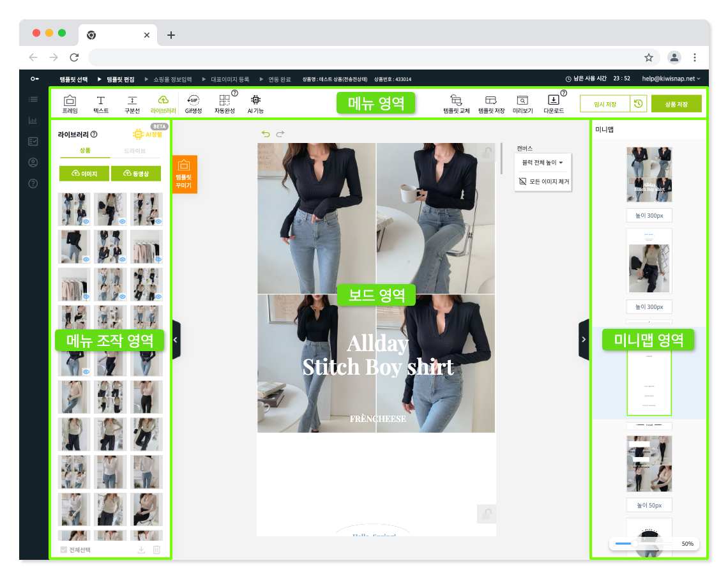Select the FRÈNCHEESE text on canvas
Viewport: 728px width, 579px height.
point(378,419)
